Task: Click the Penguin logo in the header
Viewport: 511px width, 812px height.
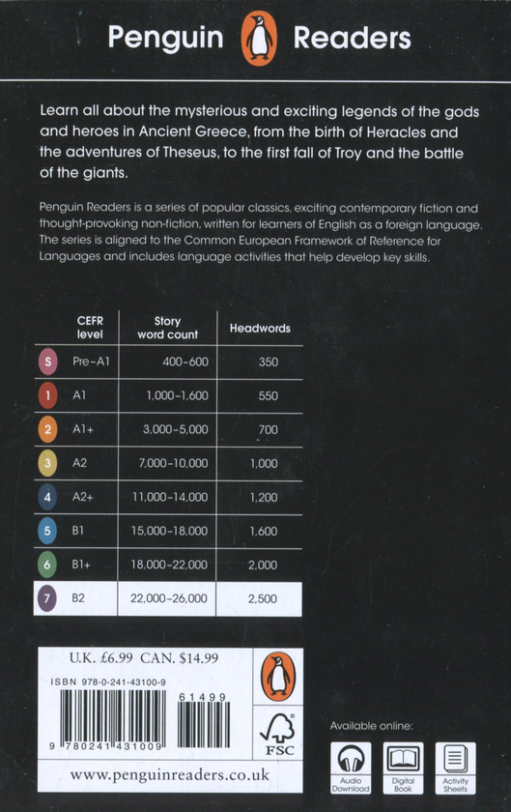Action: click(x=259, y=38)
